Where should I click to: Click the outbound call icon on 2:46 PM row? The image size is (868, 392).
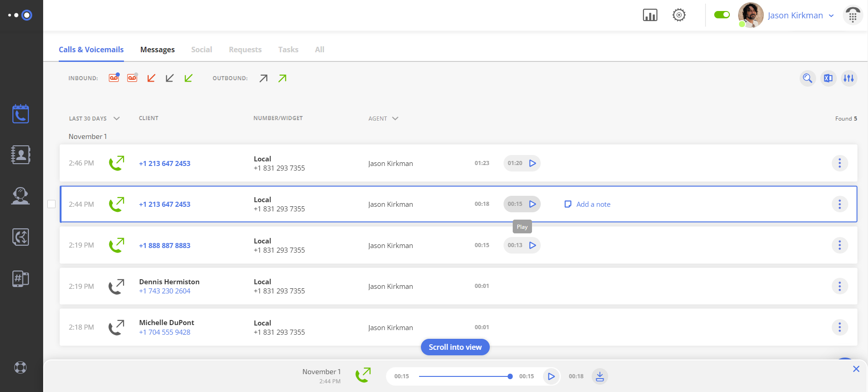(117, 163)
